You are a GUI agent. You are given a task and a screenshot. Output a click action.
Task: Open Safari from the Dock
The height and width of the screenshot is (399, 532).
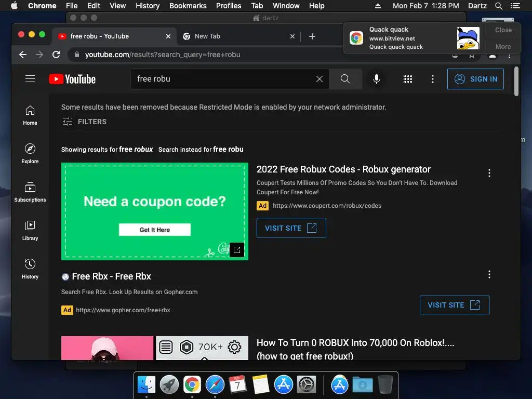point(215,384)
